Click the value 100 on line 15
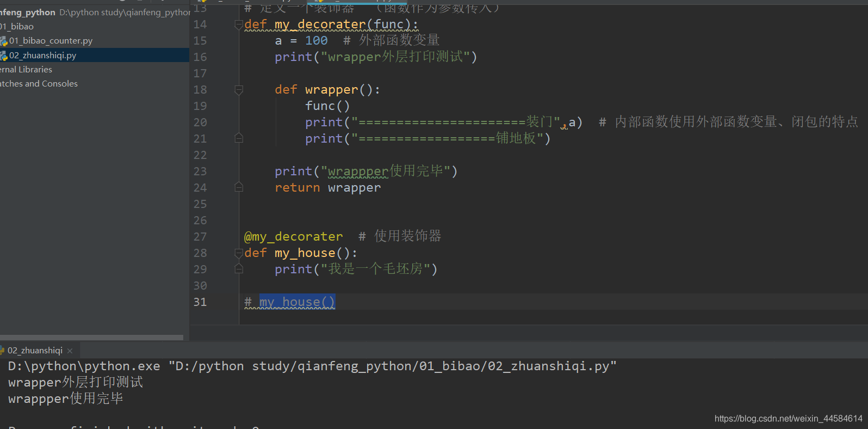Viewport: 868px width, 429px height. pos(317,41)
